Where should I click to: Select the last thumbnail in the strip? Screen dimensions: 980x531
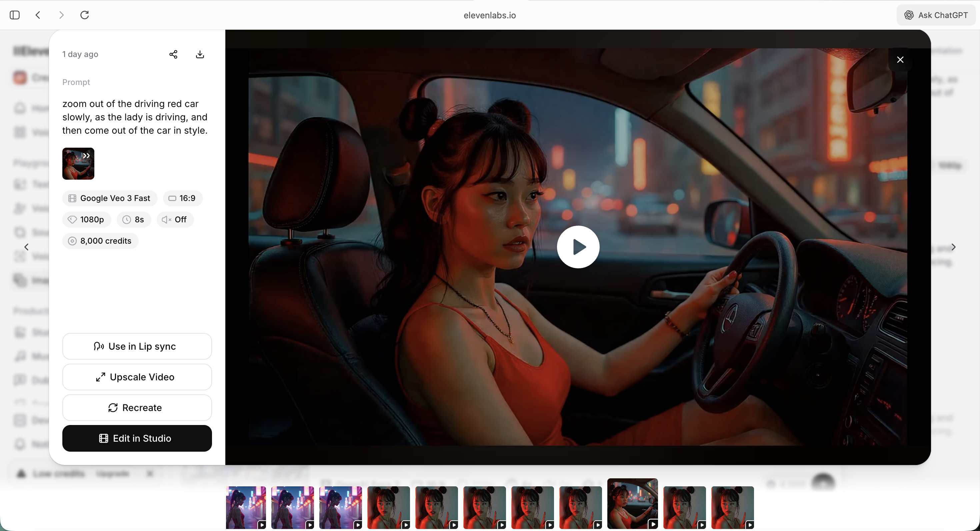click(x=732, y=507)
